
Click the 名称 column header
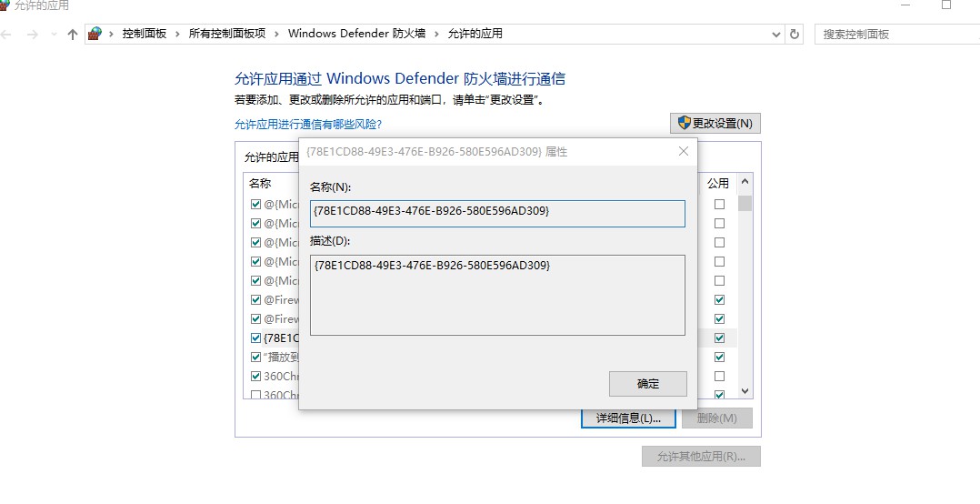(260, 183)
